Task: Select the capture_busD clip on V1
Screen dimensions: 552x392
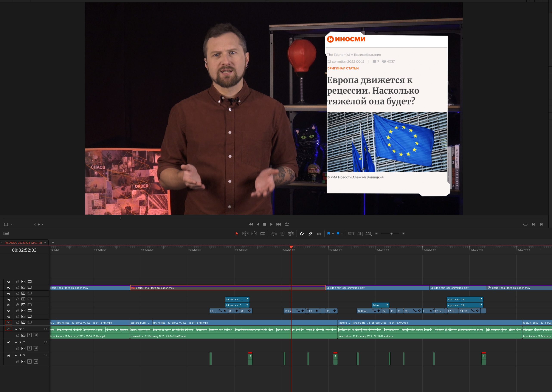Action: coord(141,323)
